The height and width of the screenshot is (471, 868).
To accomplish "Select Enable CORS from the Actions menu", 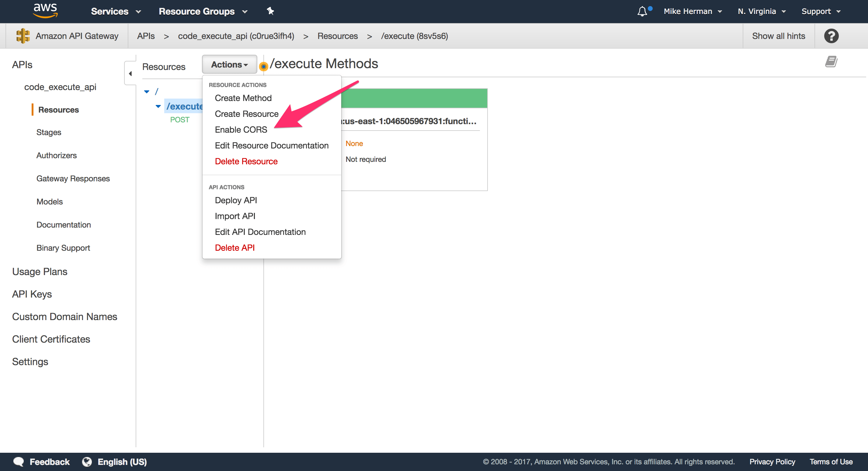I will click(x=241, y=130).
